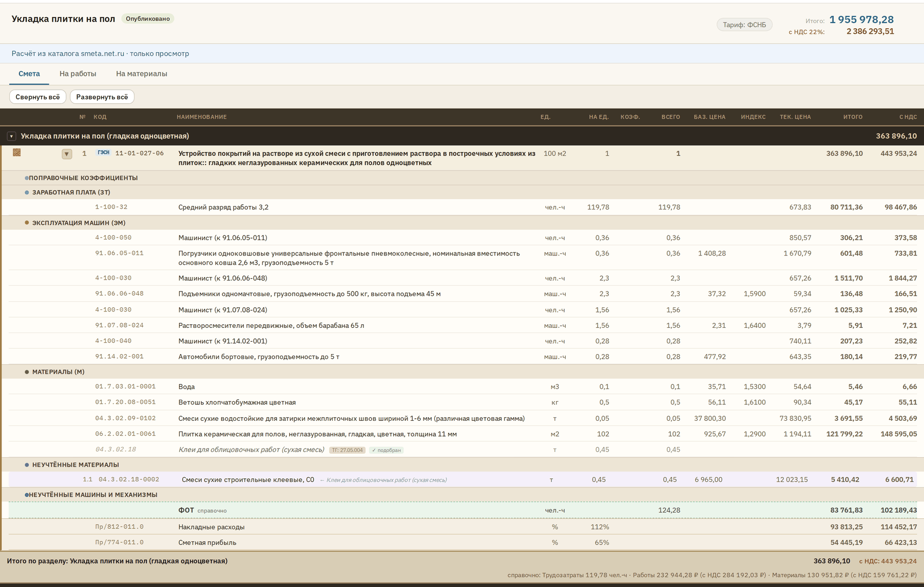Switch to the 'Смета' tab
This screenshot has width=924, height=587.
pyautogui.click(x=29, y=74)
